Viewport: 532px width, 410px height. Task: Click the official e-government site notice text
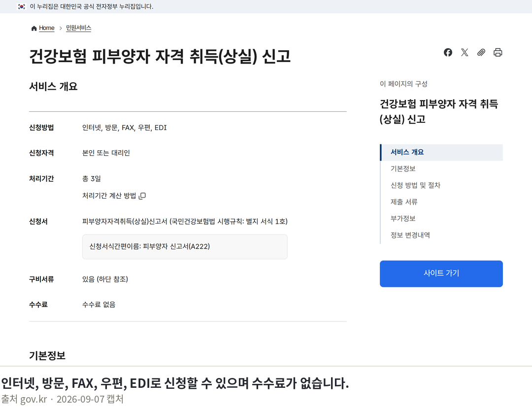pos(92,6)
